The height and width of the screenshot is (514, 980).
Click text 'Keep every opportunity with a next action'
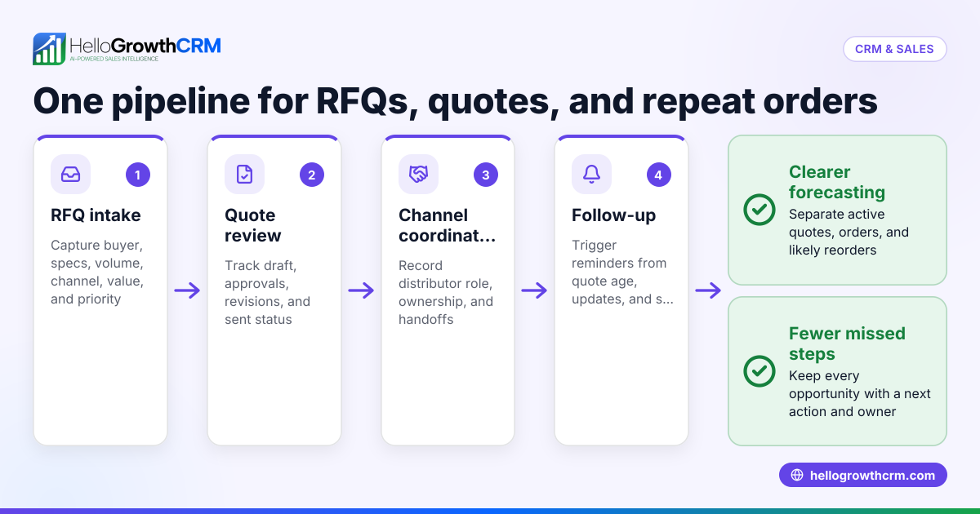click(x=860, y=394)
